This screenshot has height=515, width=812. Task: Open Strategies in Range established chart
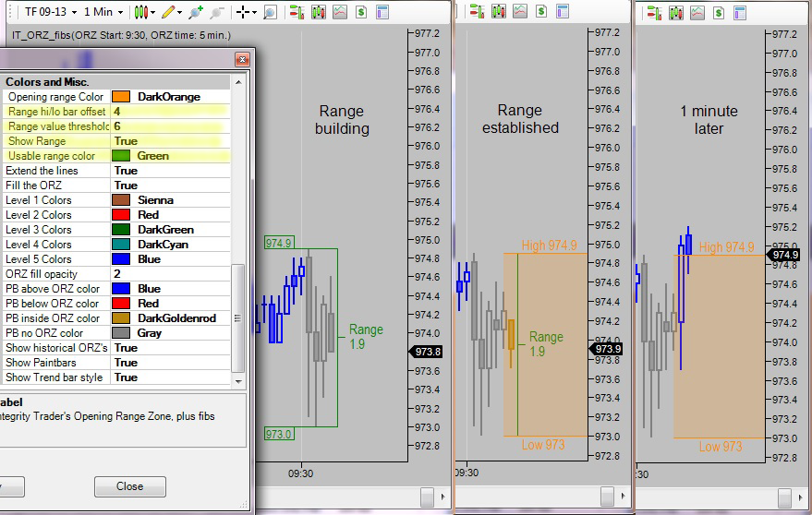click(541, 11)
